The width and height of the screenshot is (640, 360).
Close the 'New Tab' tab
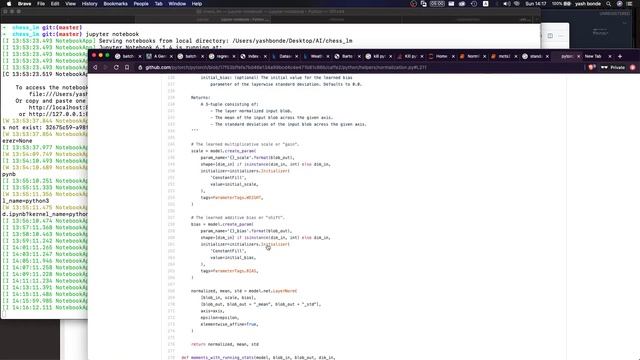pos(610,56)
